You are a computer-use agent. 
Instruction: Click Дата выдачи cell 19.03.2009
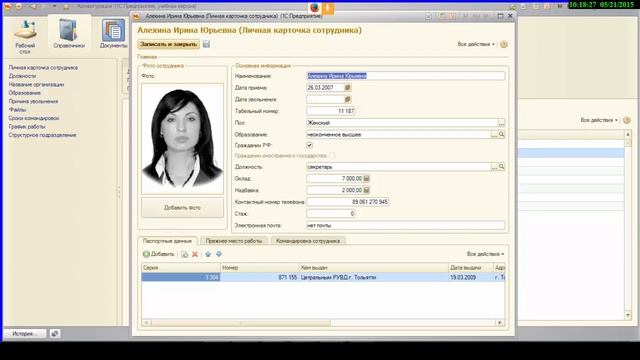click(x=471, y=278)
